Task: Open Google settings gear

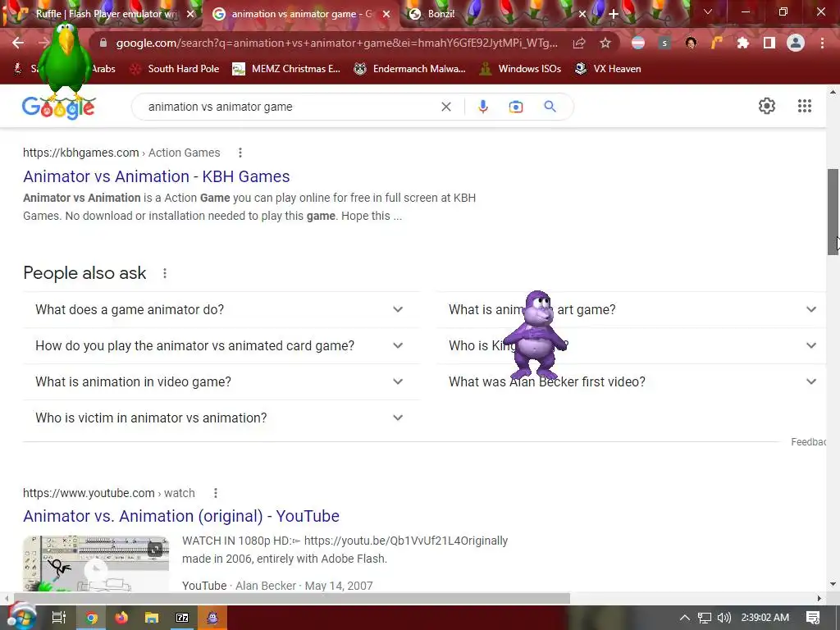Action: click(767, 106)
